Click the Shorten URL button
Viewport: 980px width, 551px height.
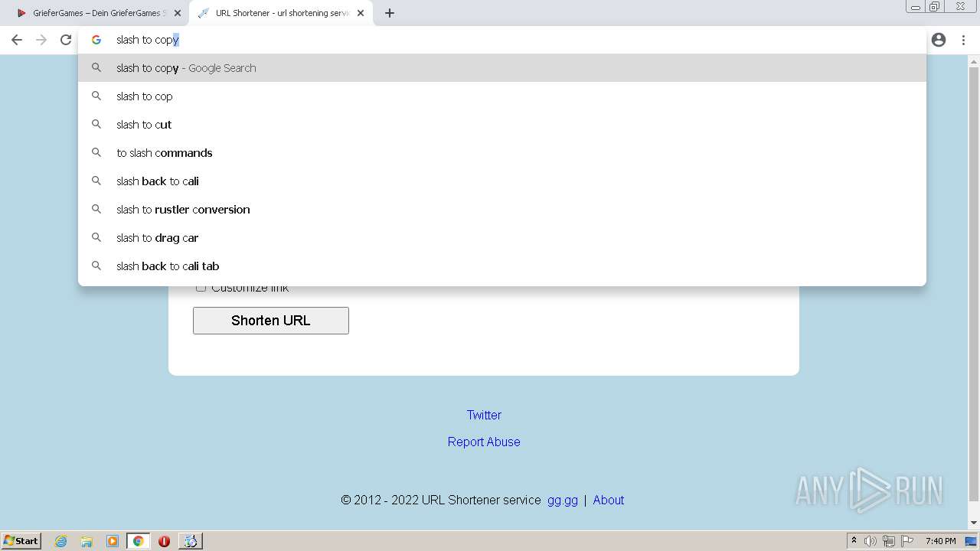point(271,321)
